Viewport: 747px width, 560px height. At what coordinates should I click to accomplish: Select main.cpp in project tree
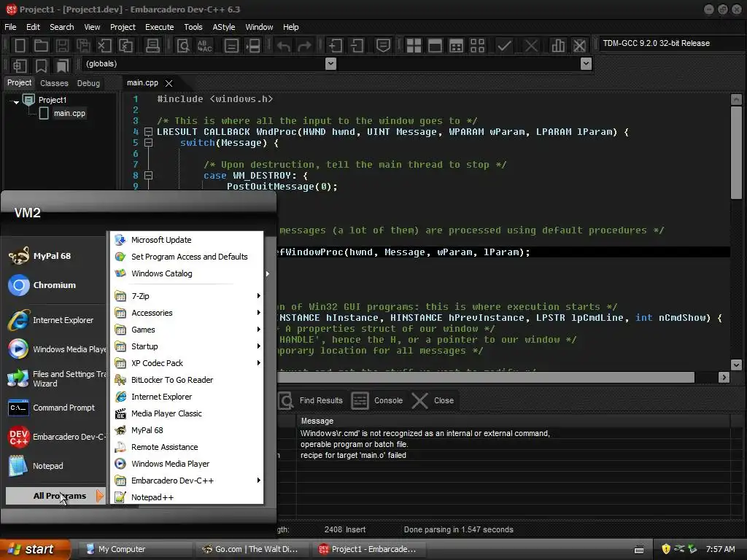point(69,113)
